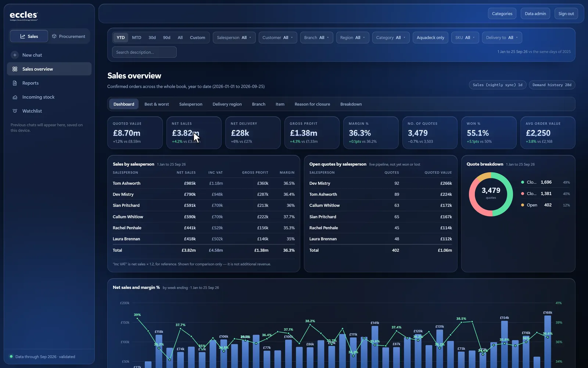Click the chart icon on the Sales mode button
Screen dimensions: 588x368
23,36
